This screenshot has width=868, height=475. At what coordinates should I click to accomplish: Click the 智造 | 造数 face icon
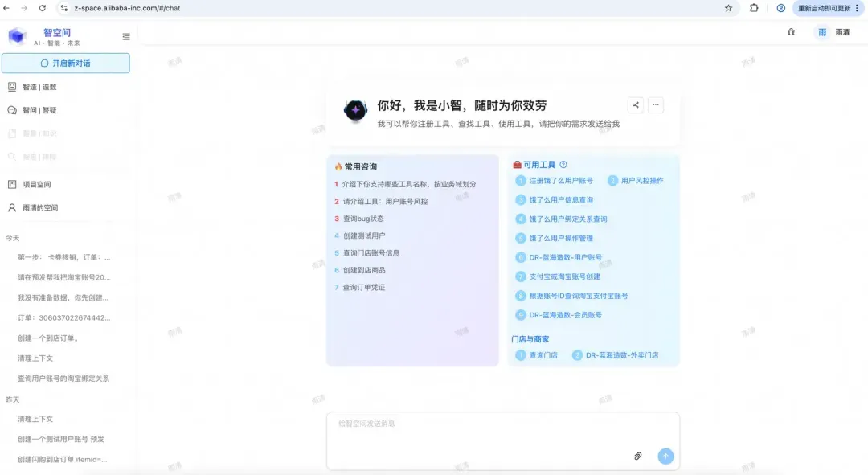point(12,87)
